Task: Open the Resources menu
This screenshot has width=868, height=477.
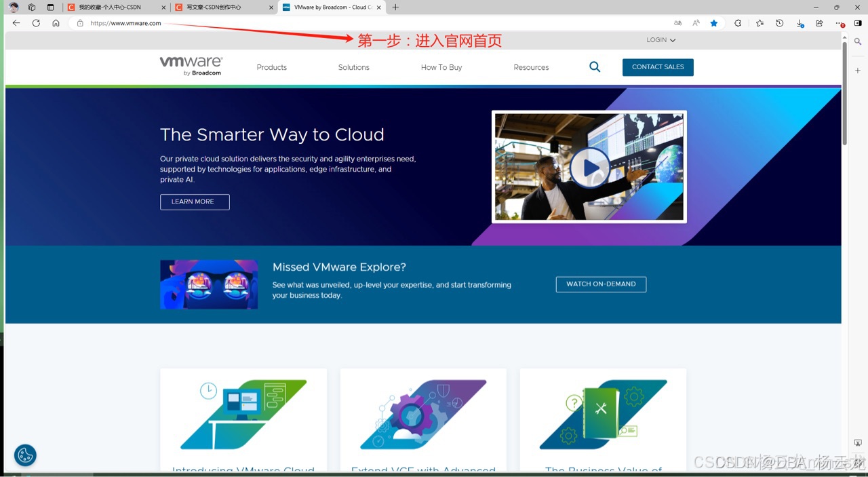Action: pos(531,67)
